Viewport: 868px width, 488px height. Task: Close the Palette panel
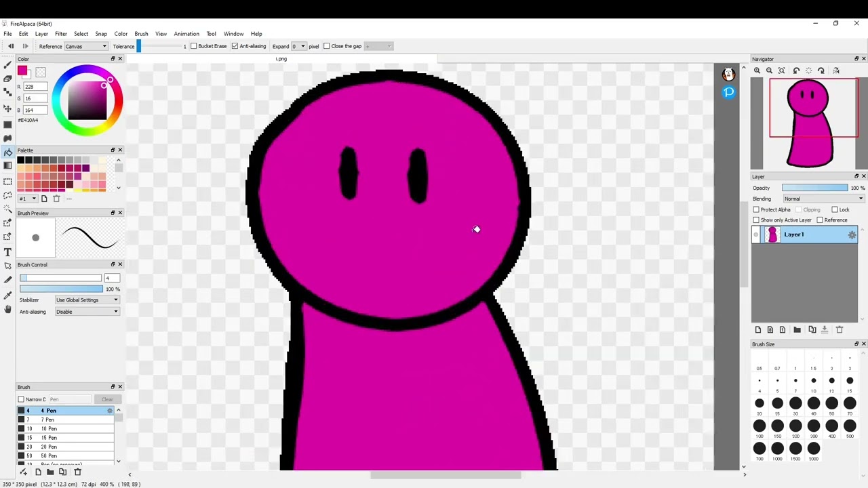[120, 150]
